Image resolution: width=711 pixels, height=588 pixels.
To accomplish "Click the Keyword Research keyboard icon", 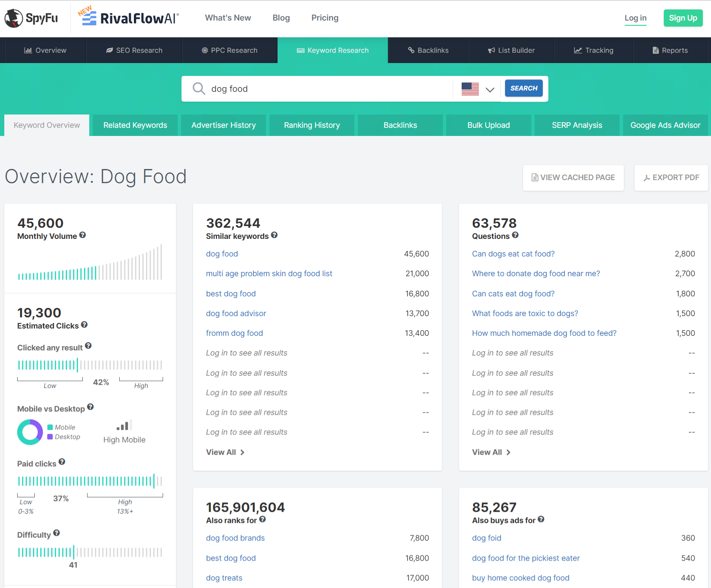I will click(x=301, y=50).
